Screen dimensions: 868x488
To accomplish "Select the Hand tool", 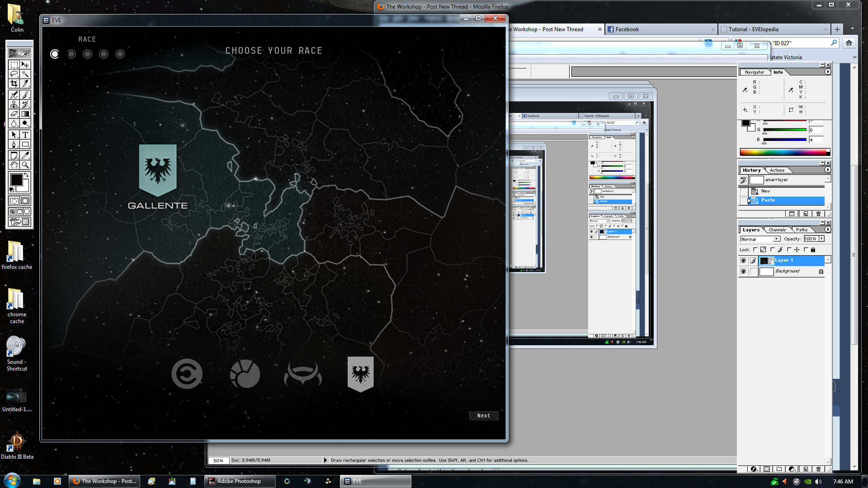I will (x=14, y=165).
